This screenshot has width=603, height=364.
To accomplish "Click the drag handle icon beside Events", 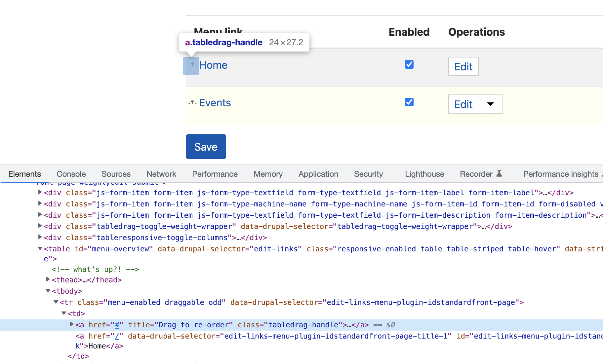I will pyautogui.click(x=192, y=102).
